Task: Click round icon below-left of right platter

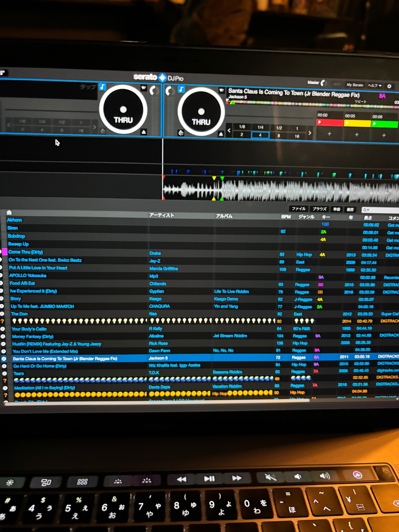Action: [181, 133]
